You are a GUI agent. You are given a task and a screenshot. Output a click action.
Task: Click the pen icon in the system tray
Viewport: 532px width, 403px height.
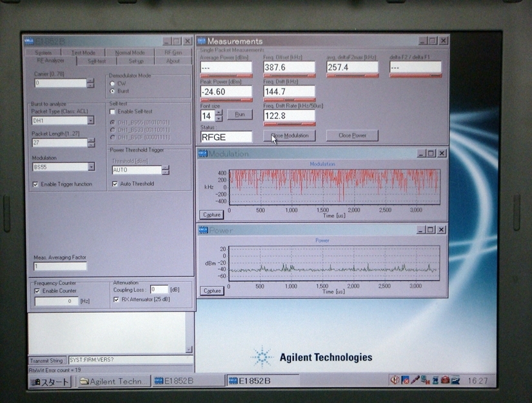(415, 380)
